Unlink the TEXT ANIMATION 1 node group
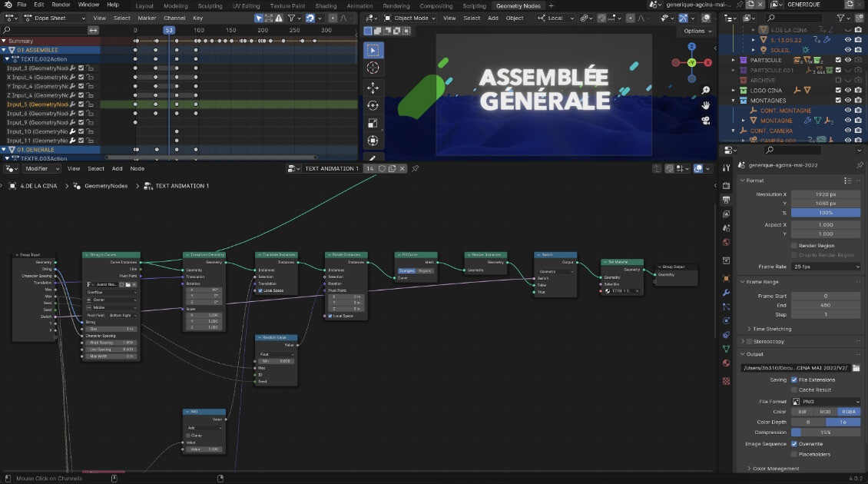Screen dimensions: 868x484 [x=403, y=168]
